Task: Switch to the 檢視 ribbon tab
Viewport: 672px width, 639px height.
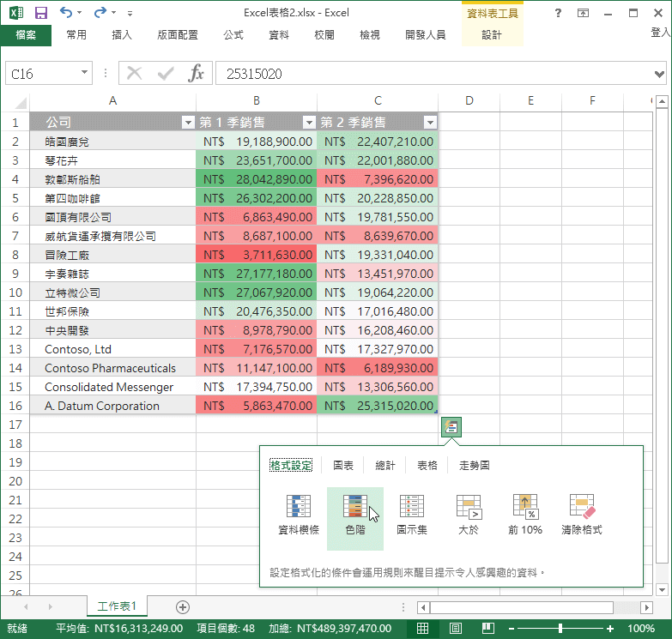Action: pyautogui.click(x=369, y=35)
